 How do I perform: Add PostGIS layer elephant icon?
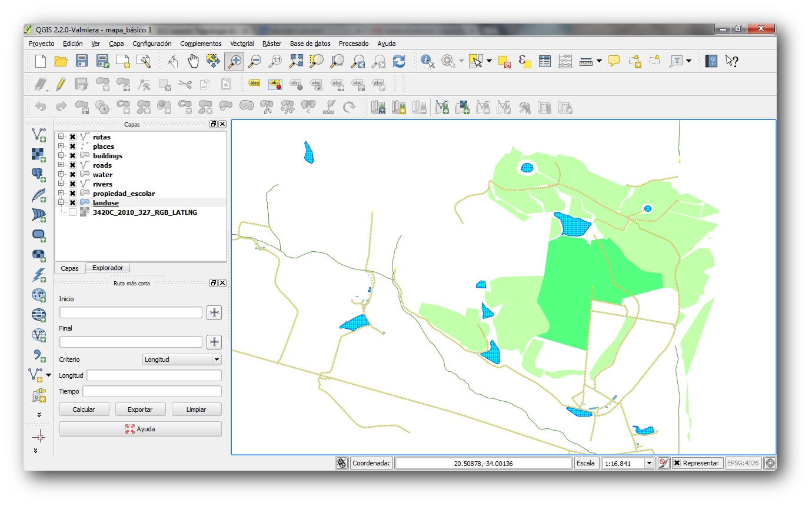(x=39, y=175)
